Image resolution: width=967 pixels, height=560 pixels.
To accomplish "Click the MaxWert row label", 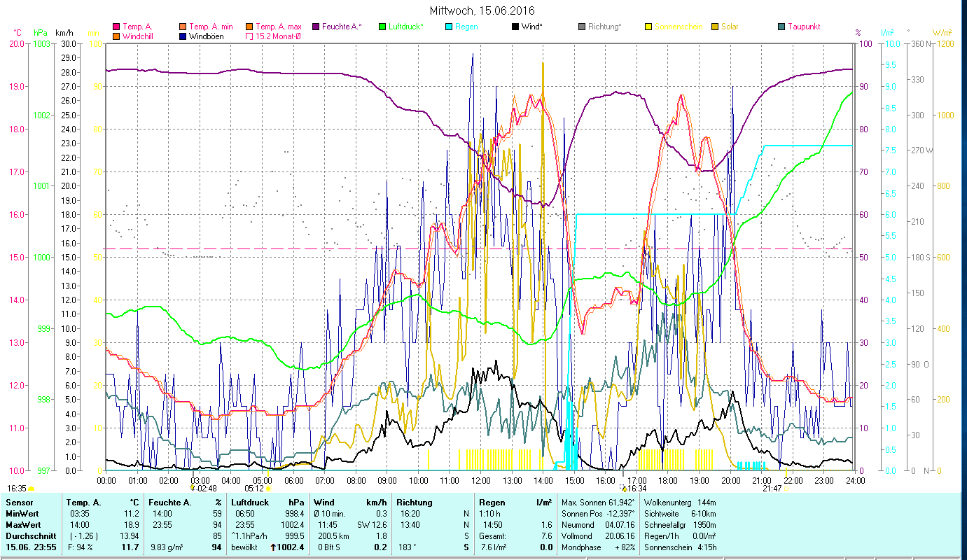I will 24,524.
